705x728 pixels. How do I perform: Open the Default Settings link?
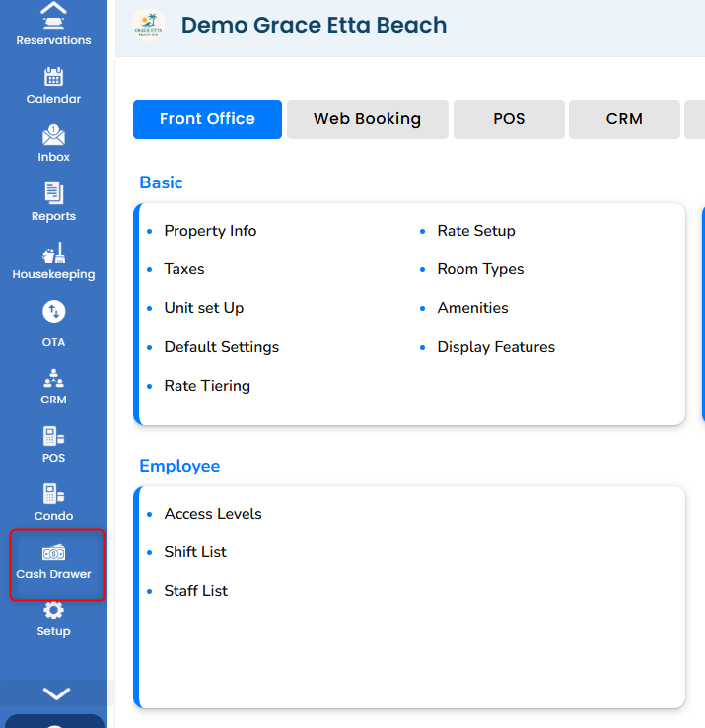point(222,347)
